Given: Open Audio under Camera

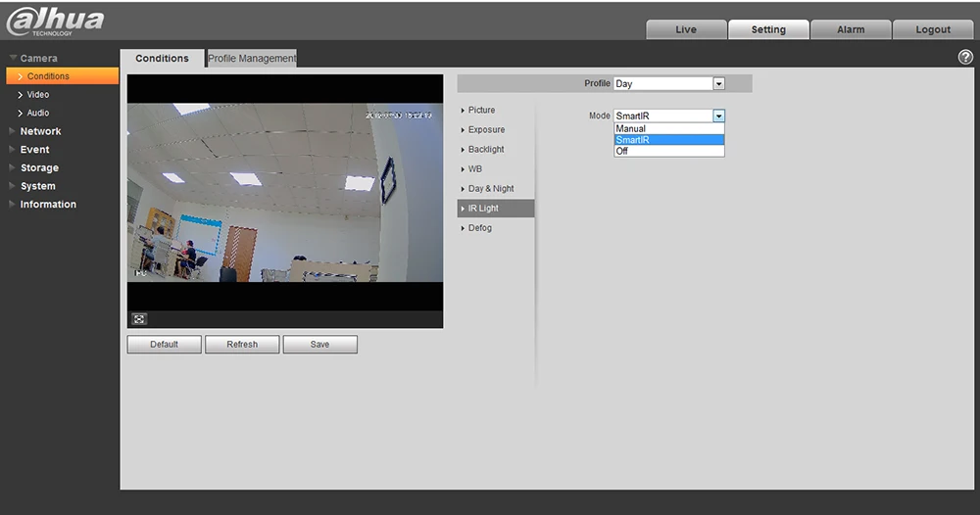Looking at the screenshot, I should coord(37,113).
